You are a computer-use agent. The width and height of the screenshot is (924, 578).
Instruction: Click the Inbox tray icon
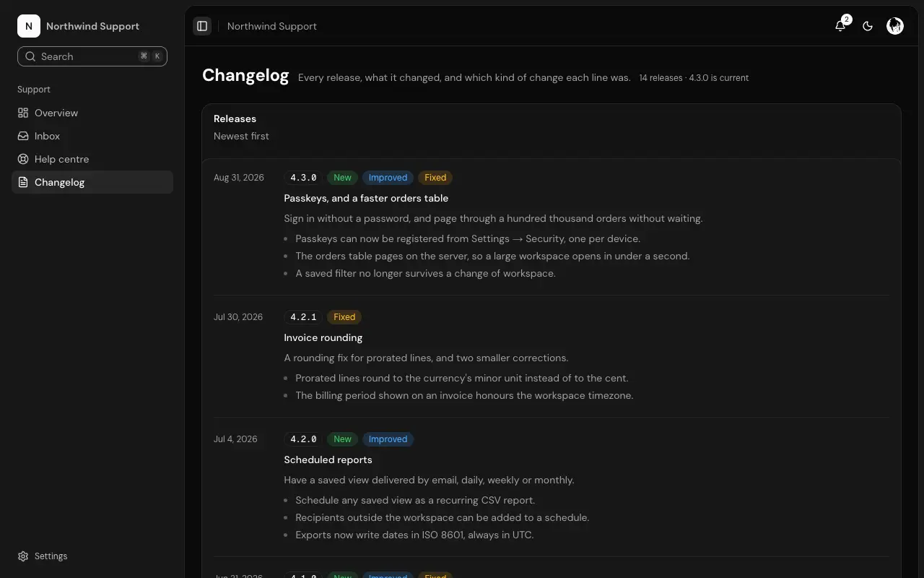pyautogui.click(x=23, y=136)
